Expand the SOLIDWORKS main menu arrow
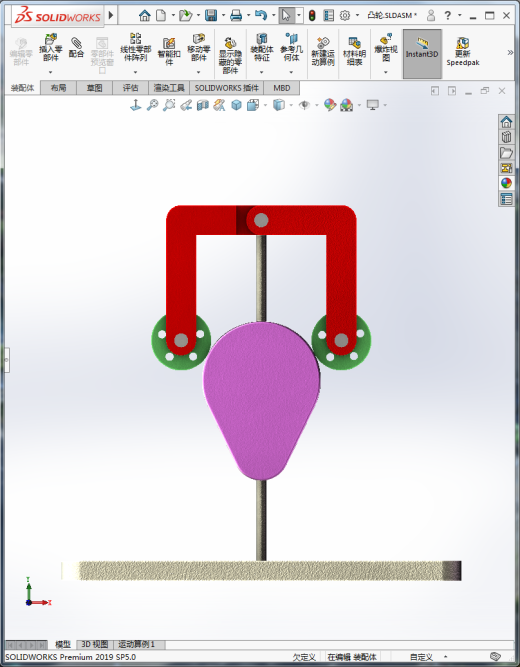The image size is (520, 667). tap(111, 15)
